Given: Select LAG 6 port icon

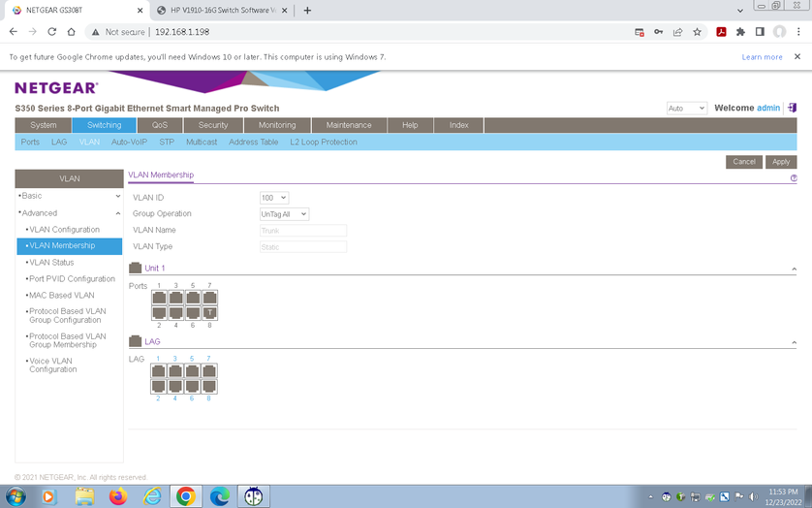Looking at the screenshot, I should tap(192, 386).
